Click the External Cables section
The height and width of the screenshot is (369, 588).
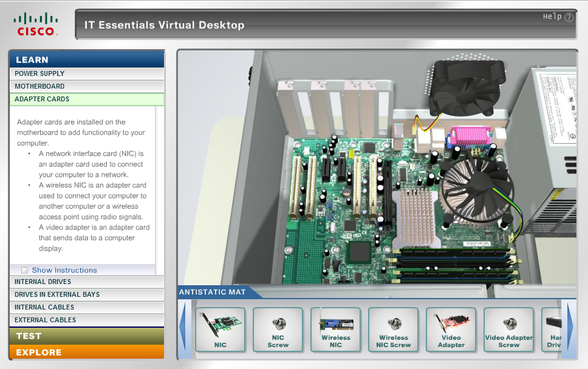pyautogui.click(x=86, y=320)
